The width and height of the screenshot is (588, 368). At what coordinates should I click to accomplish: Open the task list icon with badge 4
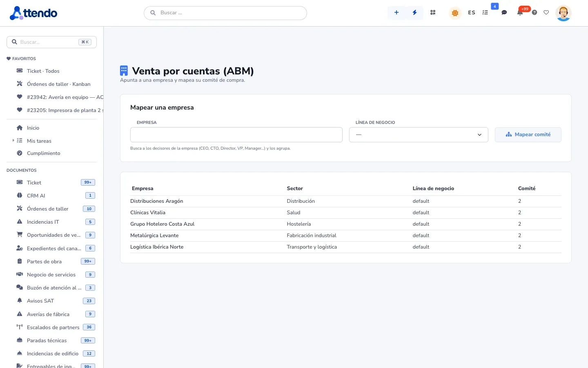(485, 13)
